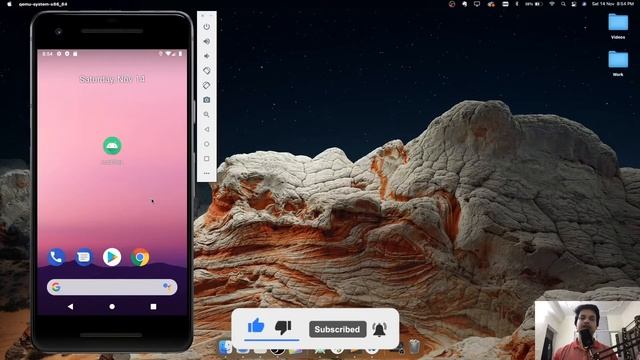Tap the Google Assistant icon in search bar

pos(167,287)
